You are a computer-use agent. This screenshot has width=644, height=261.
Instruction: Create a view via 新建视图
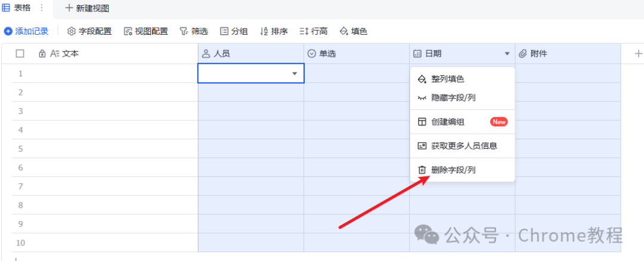[87, 8]
